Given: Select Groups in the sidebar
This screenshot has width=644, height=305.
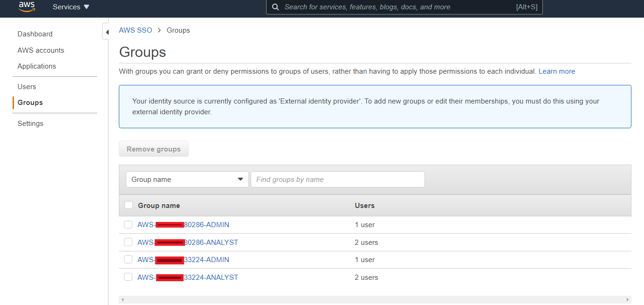Looking at the screenshot, I should coord(30,103).
